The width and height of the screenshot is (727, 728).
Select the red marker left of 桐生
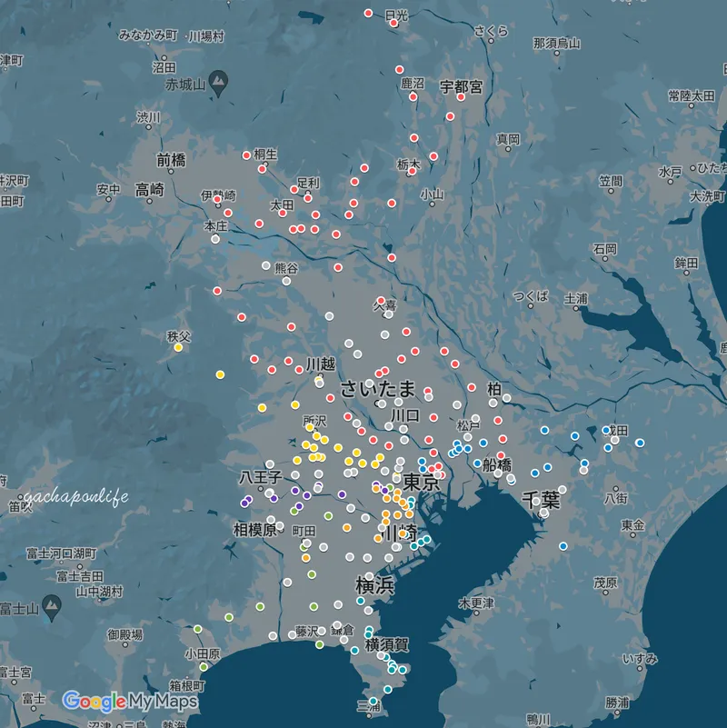[246, 155]
